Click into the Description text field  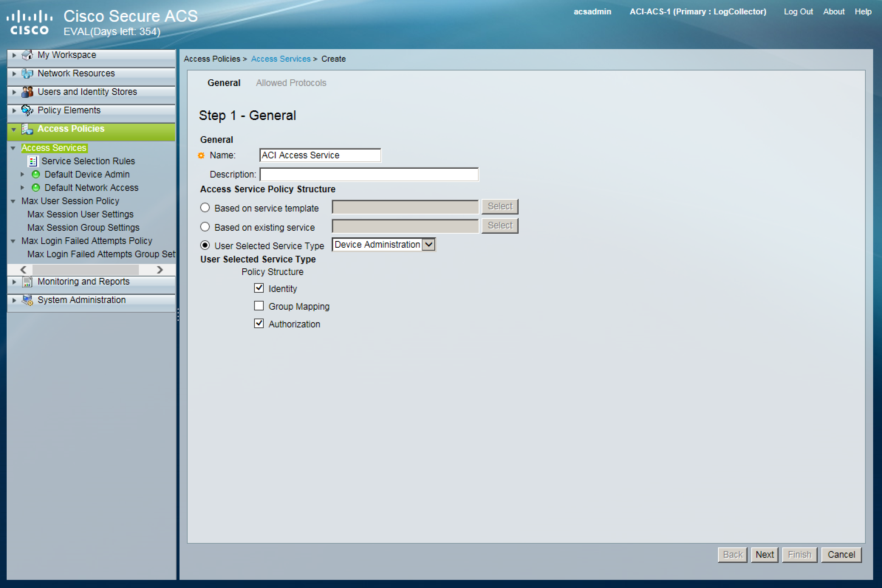369,174
